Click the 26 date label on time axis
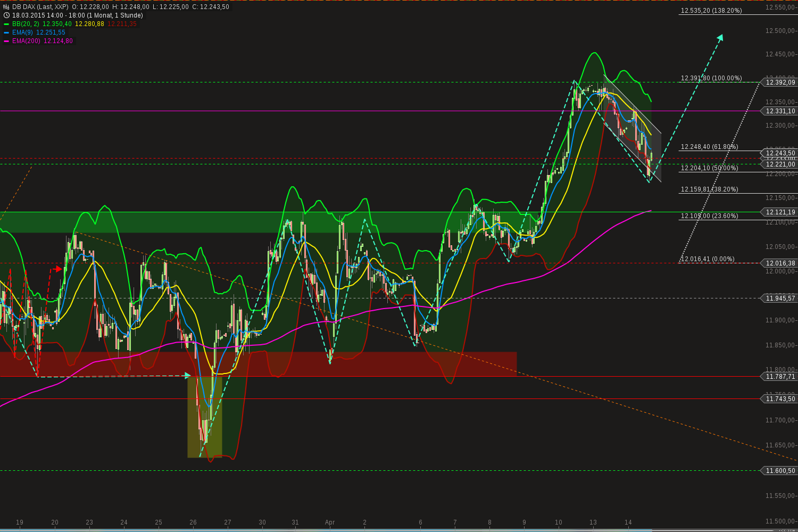Viewport: 798px width, 532px height. click(193, 522)
